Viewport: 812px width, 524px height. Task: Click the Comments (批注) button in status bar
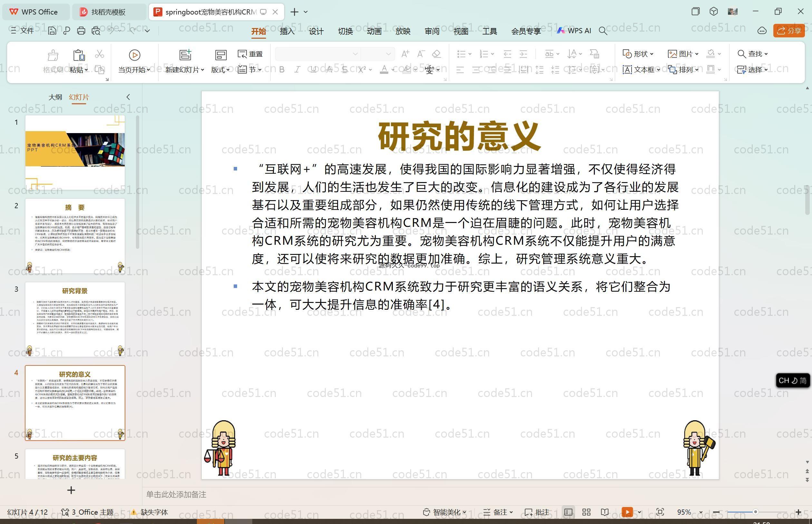[537, 512]
